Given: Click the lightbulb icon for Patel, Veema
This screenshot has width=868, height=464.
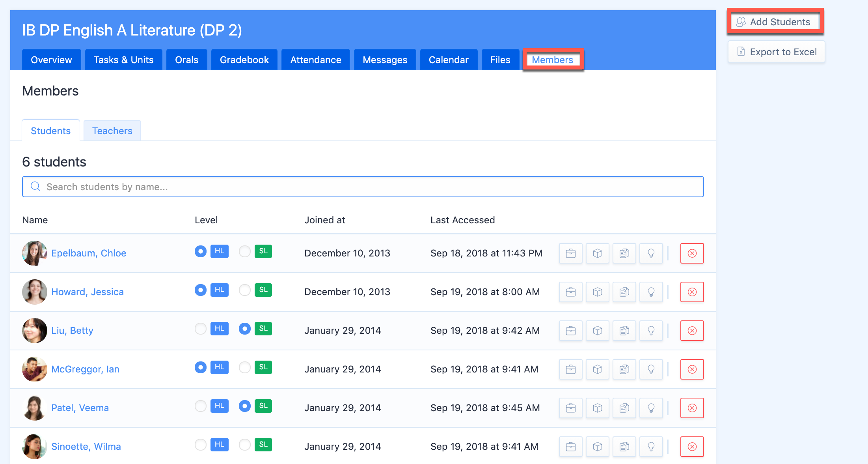Looking at the screenshot, I should point(651,408).
